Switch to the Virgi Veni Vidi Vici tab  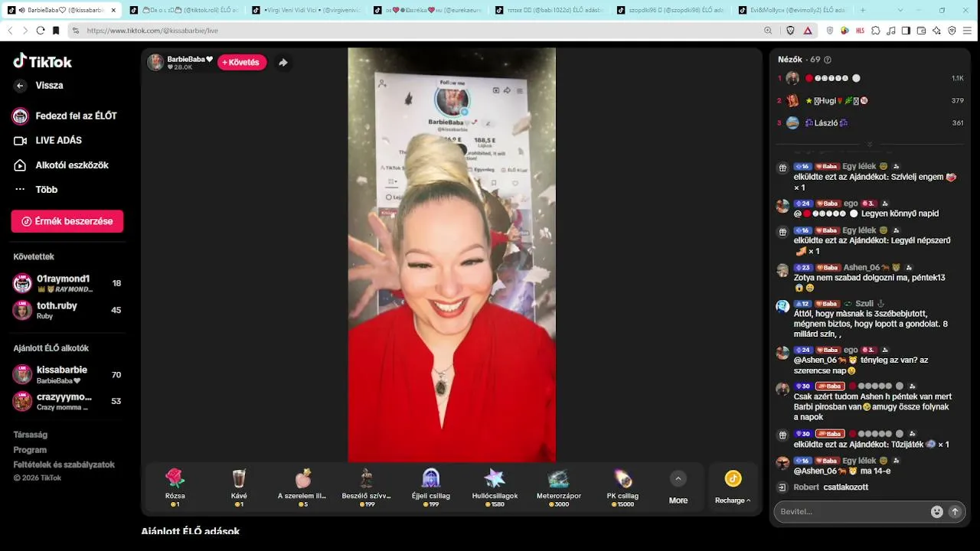click(306, 10)
